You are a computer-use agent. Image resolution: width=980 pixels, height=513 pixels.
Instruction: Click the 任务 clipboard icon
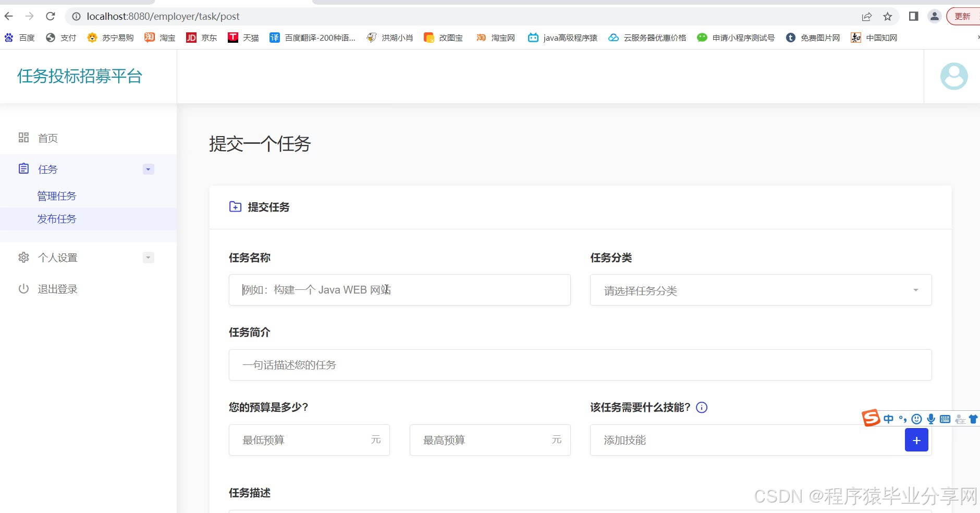(23, 168)
